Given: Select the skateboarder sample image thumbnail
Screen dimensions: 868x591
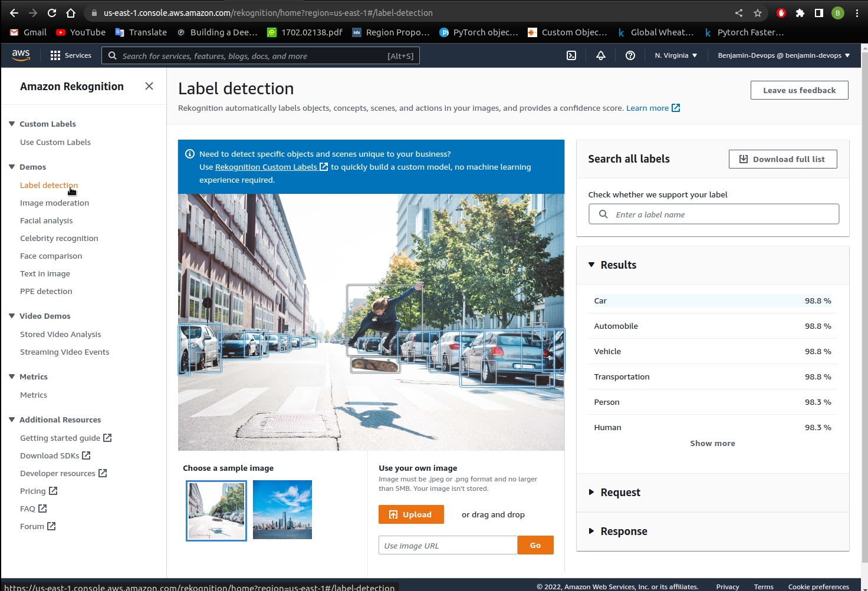Looking at the screenshot, I should (x=216, y=510).
